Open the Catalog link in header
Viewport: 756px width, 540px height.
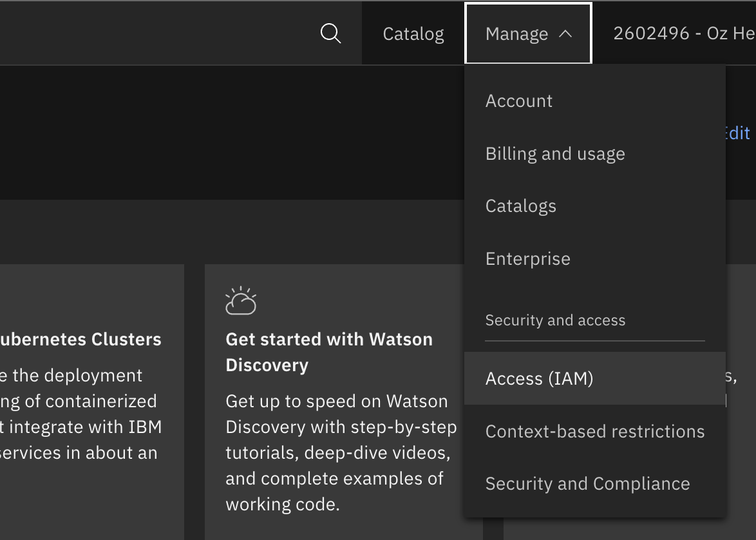pos(413,34)
